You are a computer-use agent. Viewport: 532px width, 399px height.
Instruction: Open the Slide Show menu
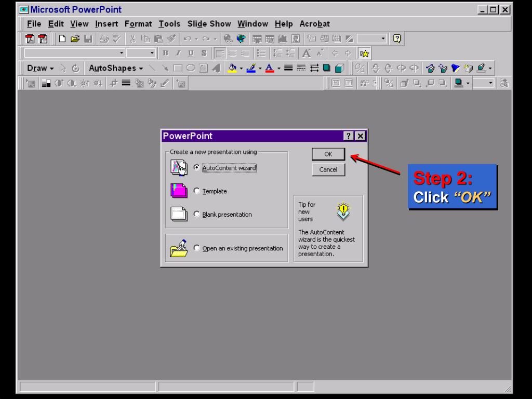point(209,24)
